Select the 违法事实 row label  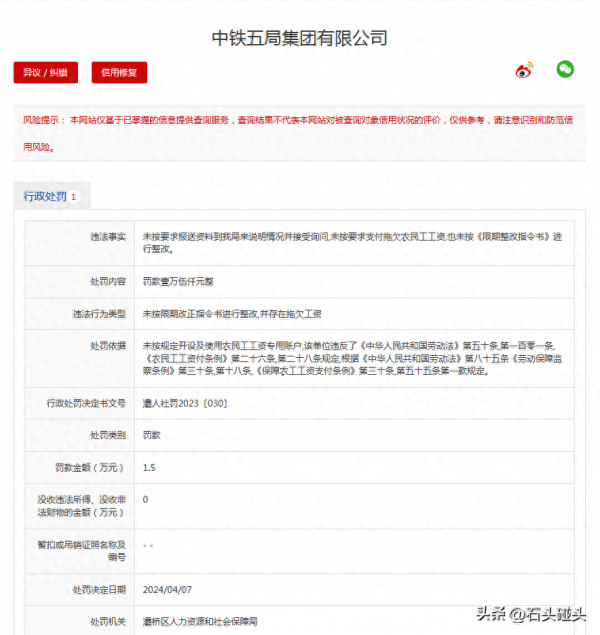pyautogui.click(x=108, y=236)
